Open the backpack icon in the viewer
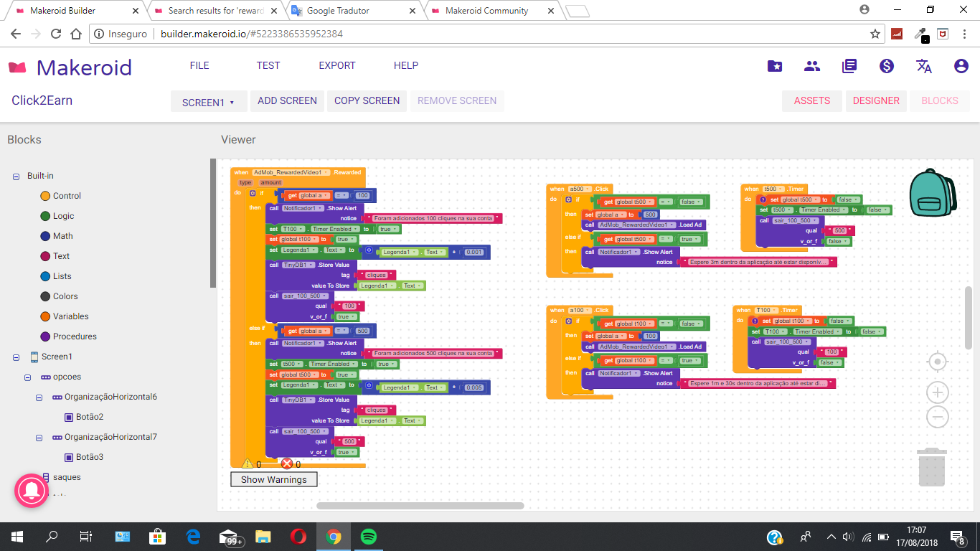Screen dimensions: 980x551 (933, 192)
